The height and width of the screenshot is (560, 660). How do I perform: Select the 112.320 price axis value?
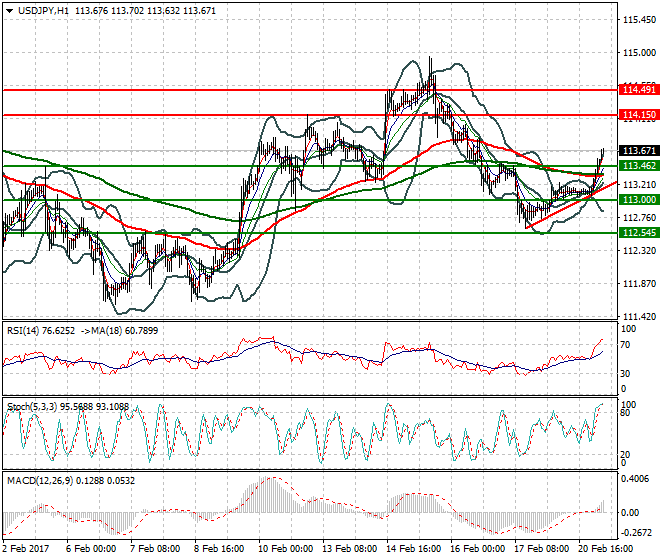point(639,251)
